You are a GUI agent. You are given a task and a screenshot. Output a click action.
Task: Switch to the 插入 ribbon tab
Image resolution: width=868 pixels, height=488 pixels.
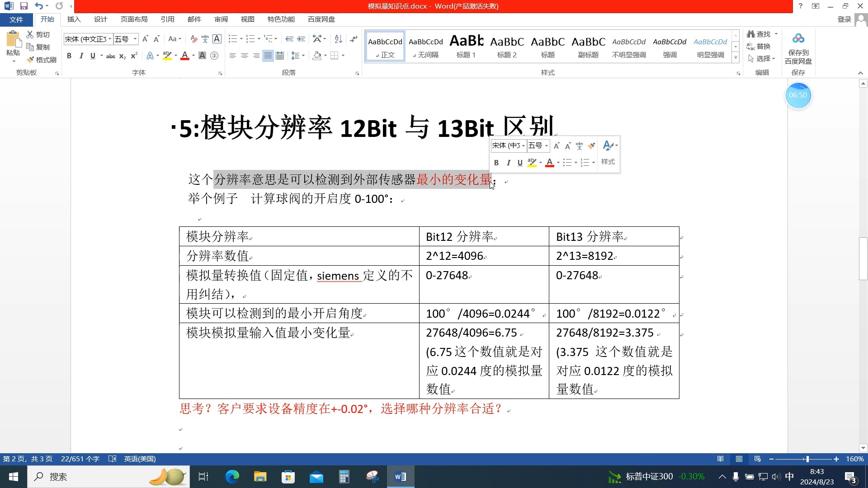pos(74,19)
